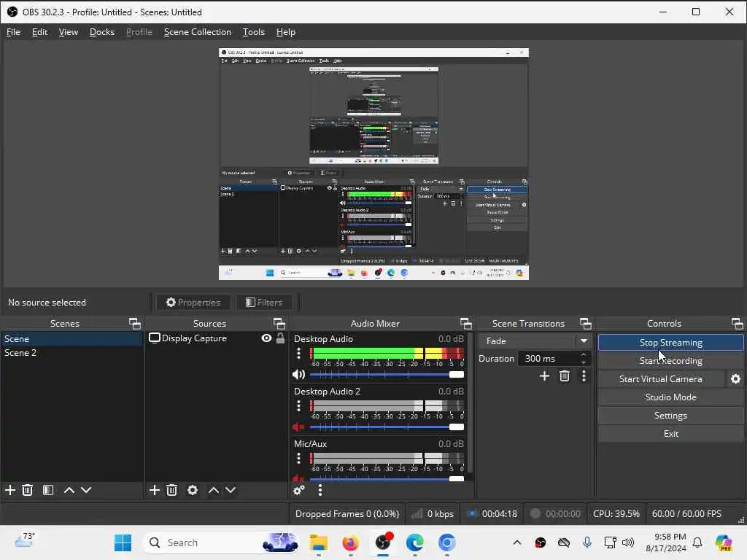Open Windows Start button

123,542
